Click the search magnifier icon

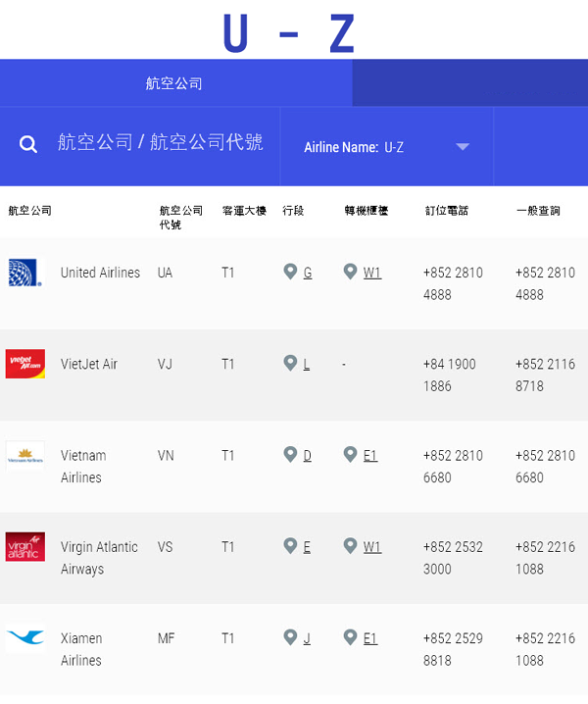pyautogui.click(x=28, y=144)
